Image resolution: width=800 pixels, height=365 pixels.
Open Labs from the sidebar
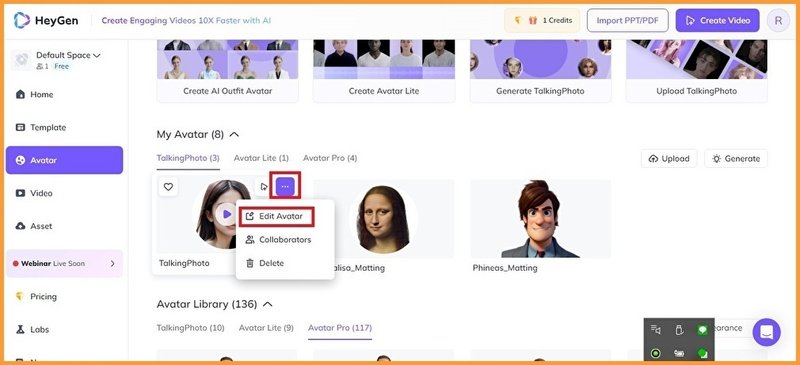(x=64, y=330)
